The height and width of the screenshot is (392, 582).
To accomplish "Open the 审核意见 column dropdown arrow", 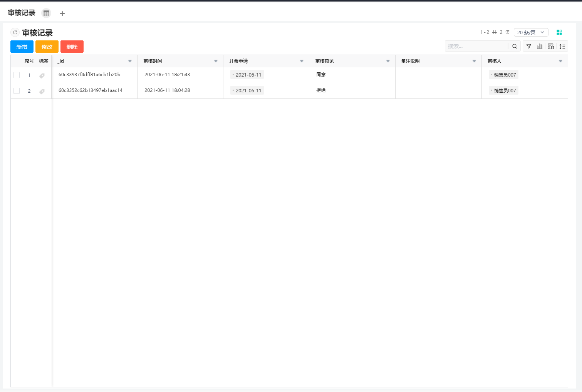I will coord(388,61).
